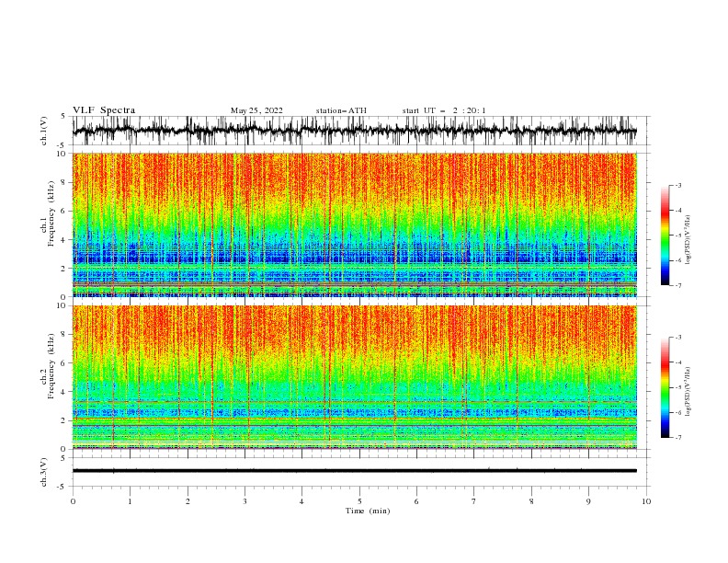Click the "3" tick on the time axis

point(245,501)
